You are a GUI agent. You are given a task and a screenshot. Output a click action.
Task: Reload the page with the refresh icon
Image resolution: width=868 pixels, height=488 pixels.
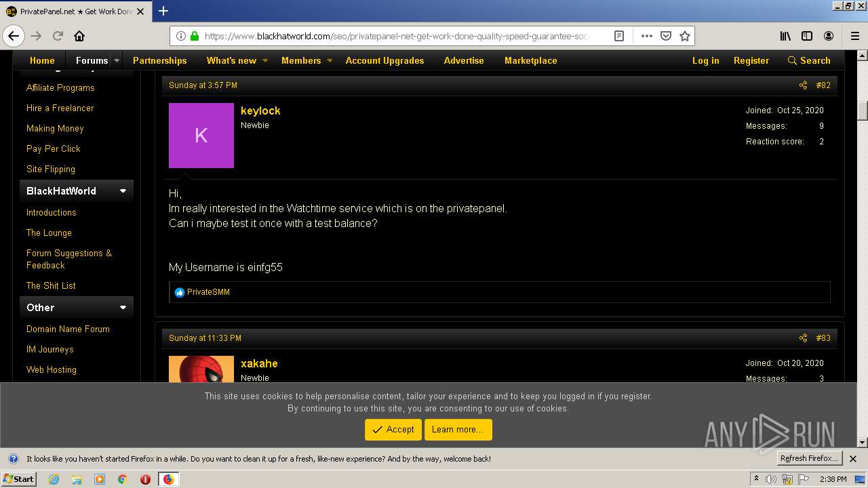point(58,36)
